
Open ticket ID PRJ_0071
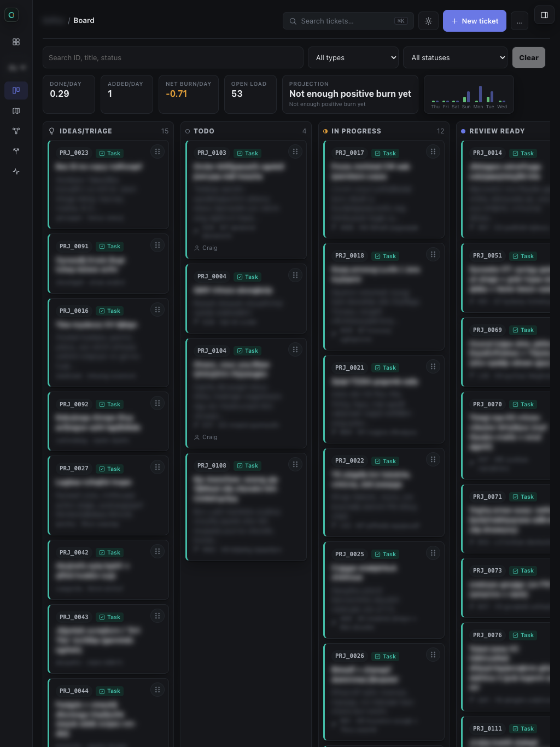pos(487,497)
